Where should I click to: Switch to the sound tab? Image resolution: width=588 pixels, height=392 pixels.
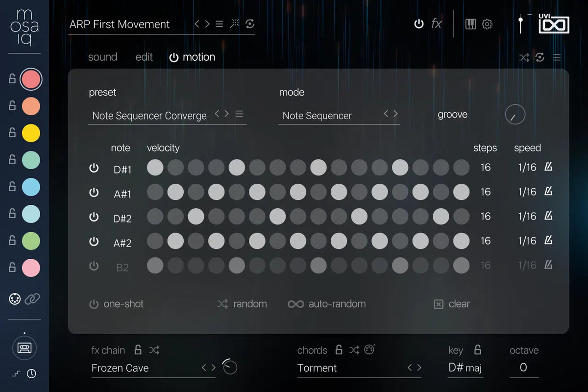102,57
